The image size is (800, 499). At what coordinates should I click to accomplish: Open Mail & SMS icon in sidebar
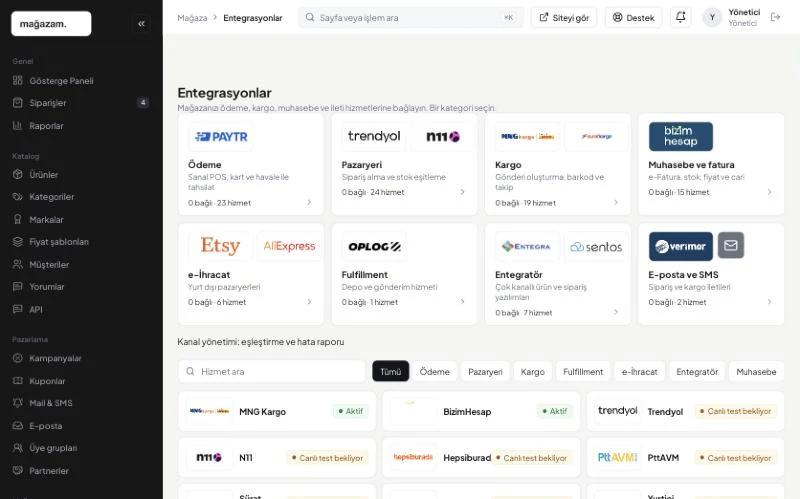point(18,403)
